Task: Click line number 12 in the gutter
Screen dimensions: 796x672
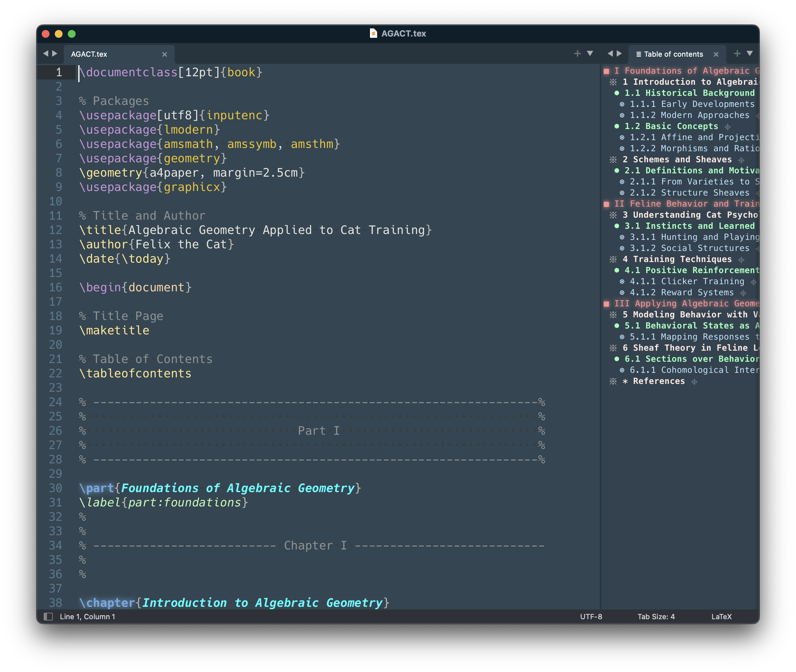Action: (x=55, y=230)
